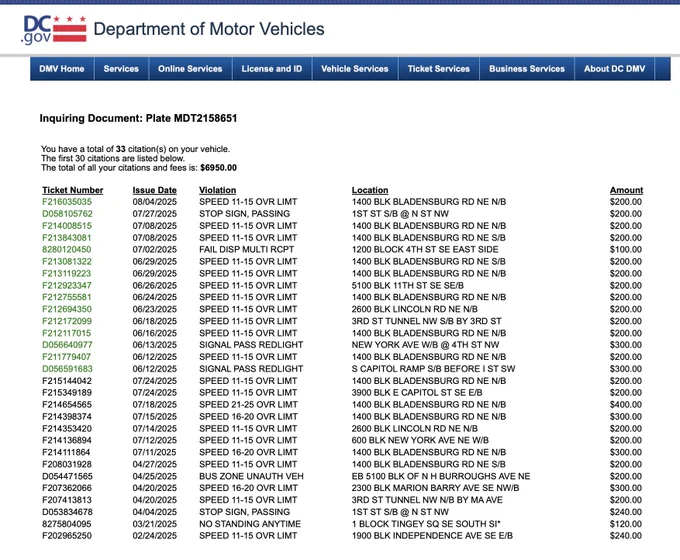Viewport: 680px width, 560px height.
Task: Select ticket number D053834678
Action: [67, 512]
